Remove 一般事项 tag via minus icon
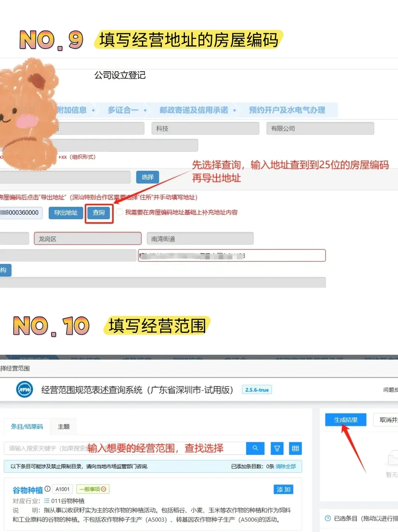Image resolution: width=398 pixels, height=532 pixels. tap(103, 489)
